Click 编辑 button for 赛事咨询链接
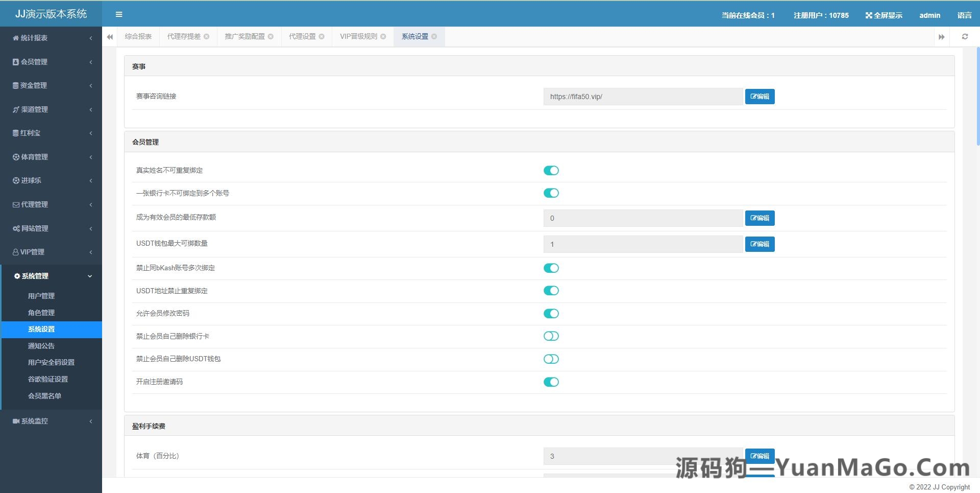This screenshot has height=493, width=980. click(x=759, y=97)
